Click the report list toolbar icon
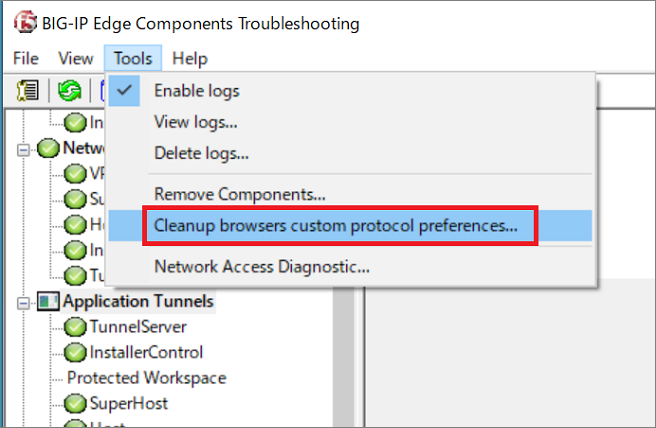Viewport: 656px width, 428px height. (x=28, y=90)
